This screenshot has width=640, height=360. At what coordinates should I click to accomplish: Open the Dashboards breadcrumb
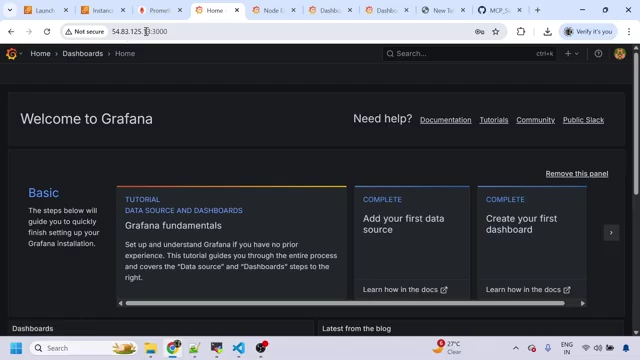[82, 53]
